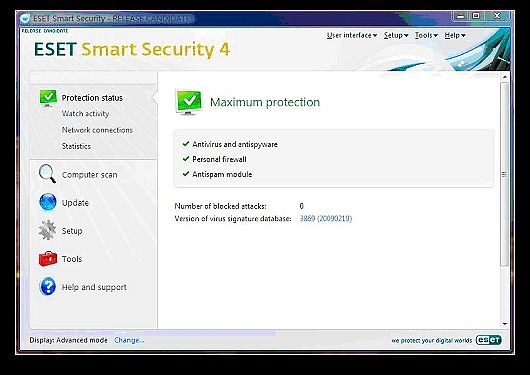Open the Setup dropdown in top menu
This screenshot has width=530, height=375.
click(396, 35)
